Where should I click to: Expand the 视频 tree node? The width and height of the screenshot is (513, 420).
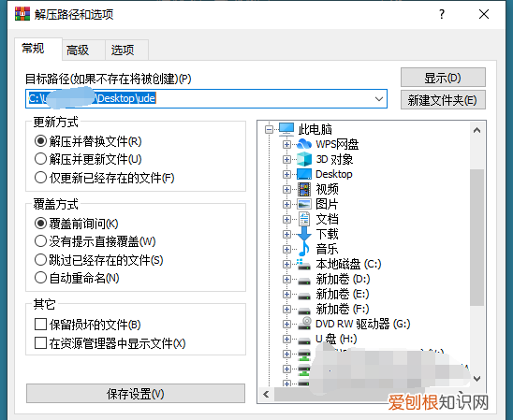tap(286, 190)
